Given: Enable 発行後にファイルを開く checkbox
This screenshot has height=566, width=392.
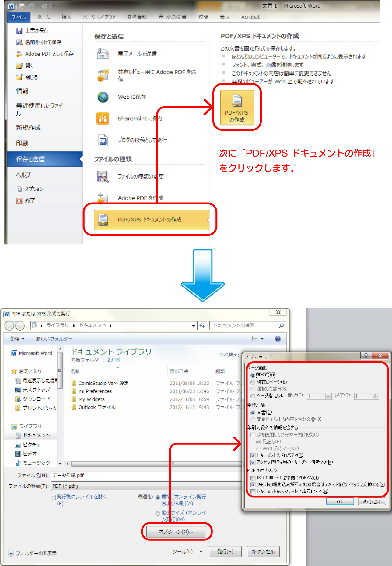Looking at the screenshot, I should click(x=53, y=497).
